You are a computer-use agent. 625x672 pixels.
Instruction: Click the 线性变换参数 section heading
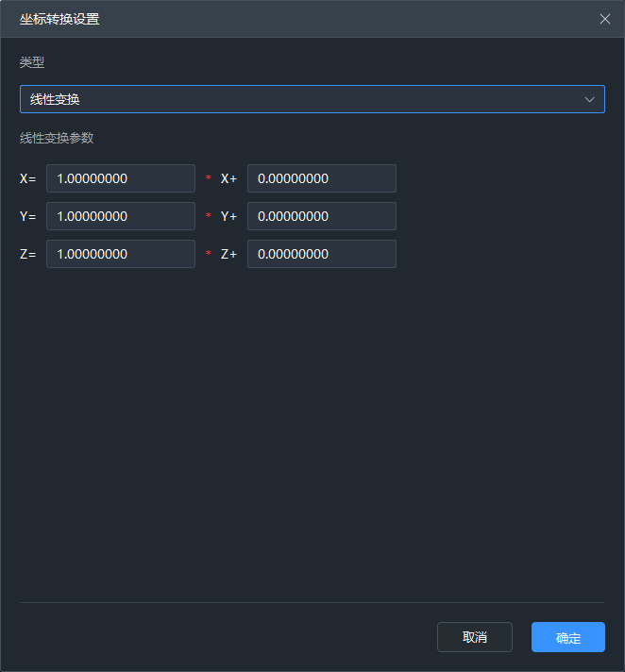(57, 138)
